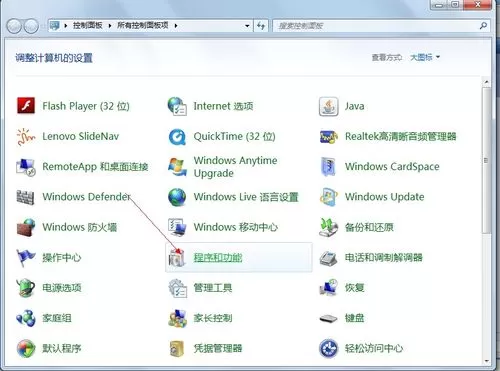
Task: Click the 操作中心 flag icon
Action: point(26,258)
